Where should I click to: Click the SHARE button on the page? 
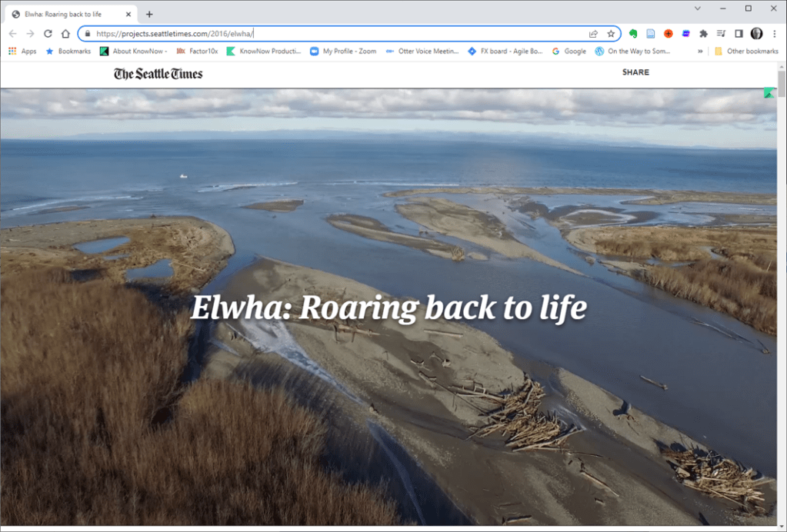(635, 72)
